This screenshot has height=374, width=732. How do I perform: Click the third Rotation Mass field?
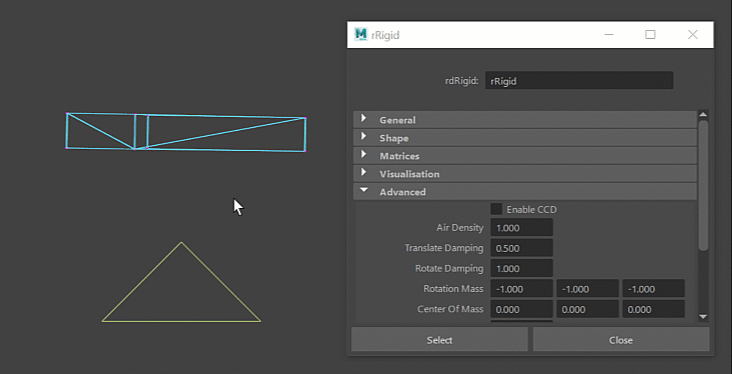coord(654,289)
